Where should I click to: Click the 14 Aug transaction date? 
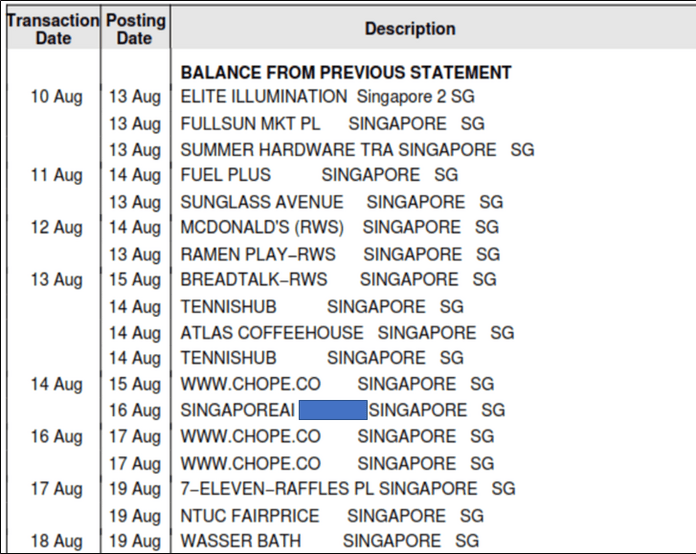pos(56,384)
